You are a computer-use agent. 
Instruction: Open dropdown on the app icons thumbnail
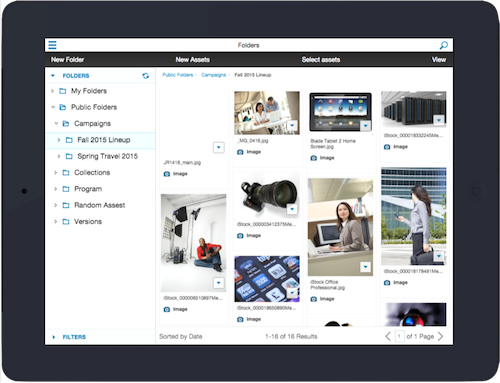click(x=292, y=293)
